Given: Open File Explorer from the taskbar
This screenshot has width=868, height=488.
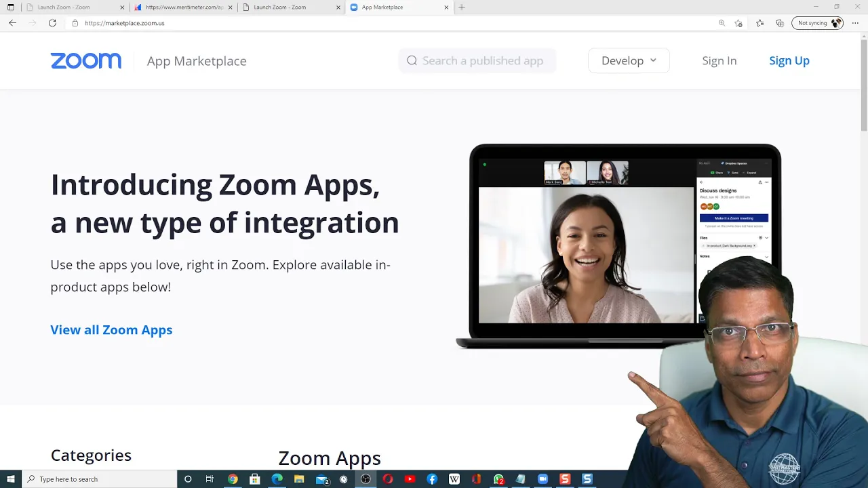Looking at the screenshot, I should point(299,479).
